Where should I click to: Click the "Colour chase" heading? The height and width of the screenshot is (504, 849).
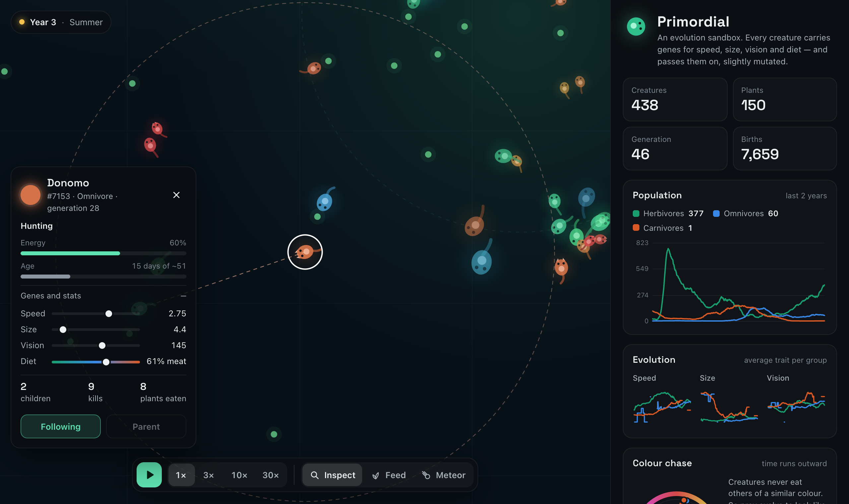pyautogui.click(x=662, y=463)
